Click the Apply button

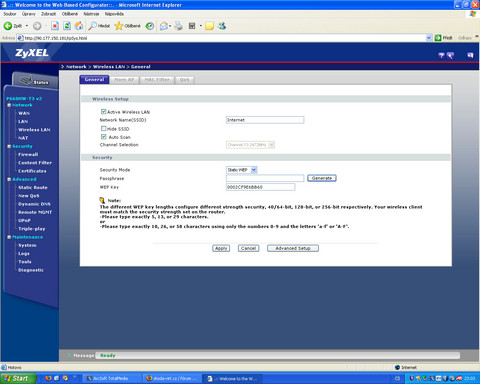click(221, 248)
